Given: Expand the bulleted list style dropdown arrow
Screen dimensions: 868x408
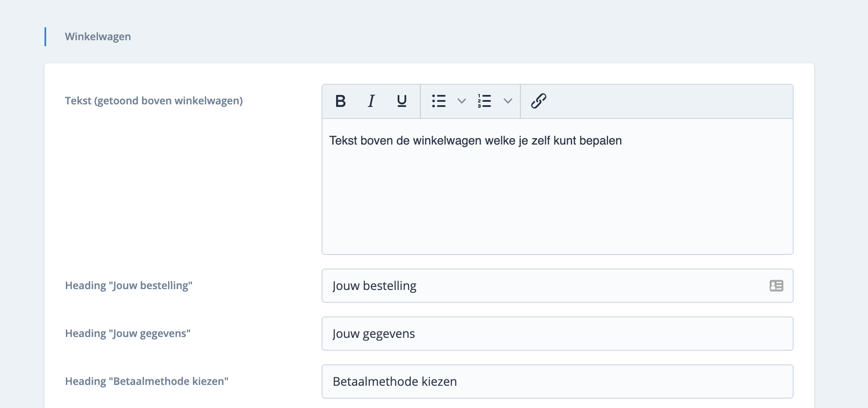Looking at the screenshot, I should (461, 101).
